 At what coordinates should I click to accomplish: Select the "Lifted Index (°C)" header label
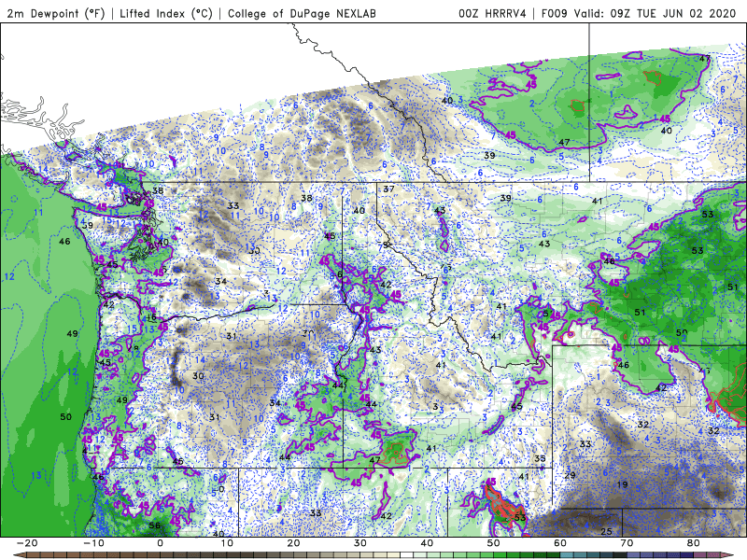click(166, 13)
